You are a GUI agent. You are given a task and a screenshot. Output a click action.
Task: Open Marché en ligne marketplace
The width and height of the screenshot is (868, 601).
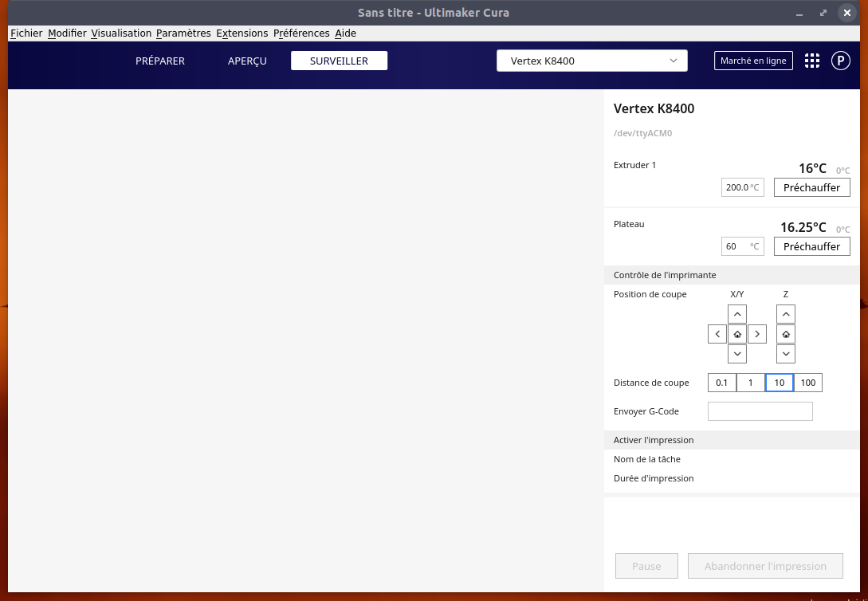(x=753, y=61)
